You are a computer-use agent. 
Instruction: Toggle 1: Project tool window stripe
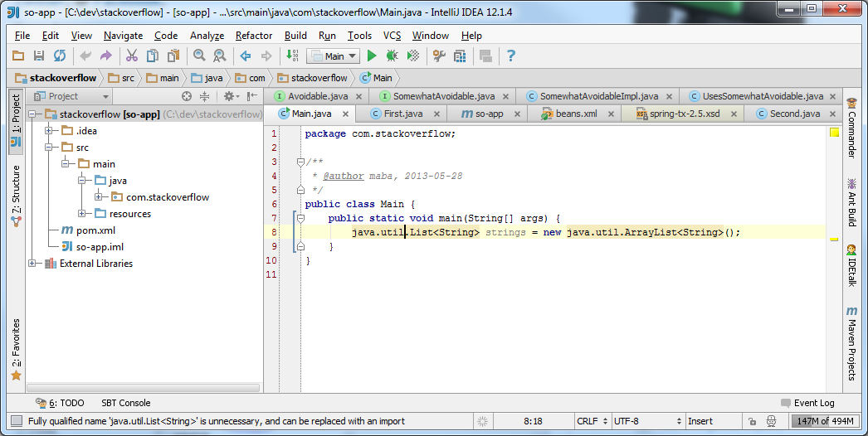(x=16, y=121)
